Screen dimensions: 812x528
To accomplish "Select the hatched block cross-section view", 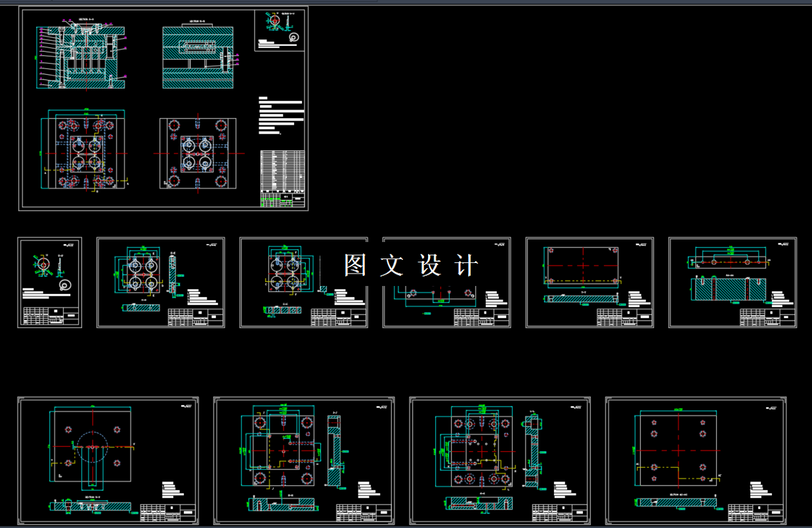I will click(x=730, y=289).
